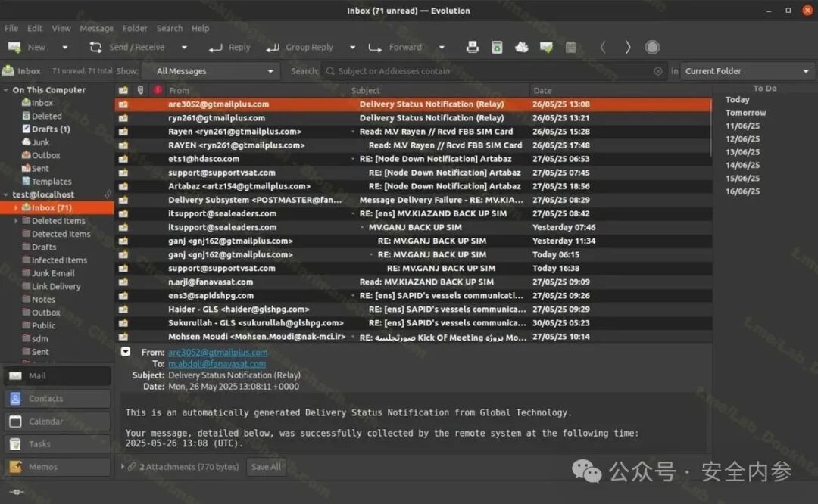Open the Show All Messages dropdown

point(212,71)
